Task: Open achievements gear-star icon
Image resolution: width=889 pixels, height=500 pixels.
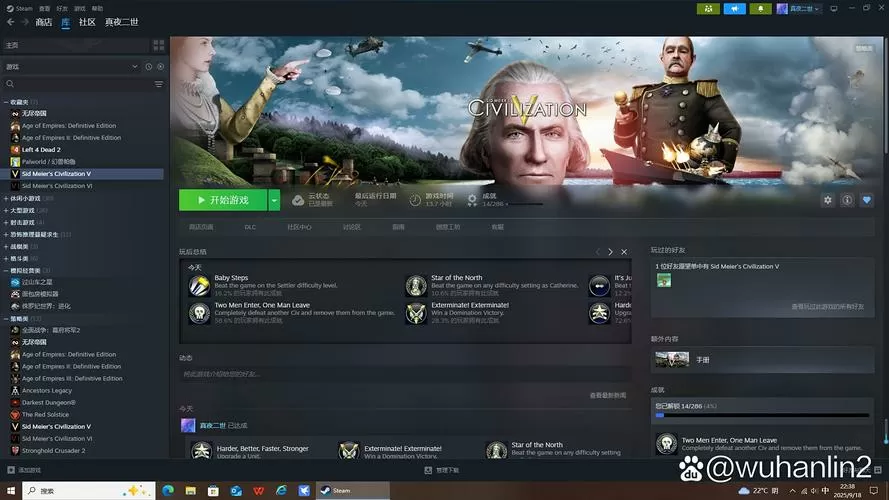Action: 472,200
